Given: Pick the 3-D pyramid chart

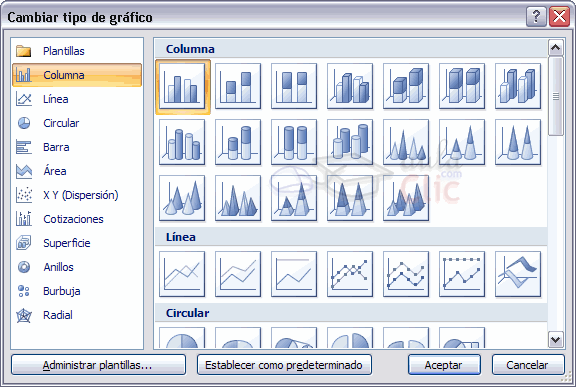Looking at the screenshot, I should coord(406,198).
